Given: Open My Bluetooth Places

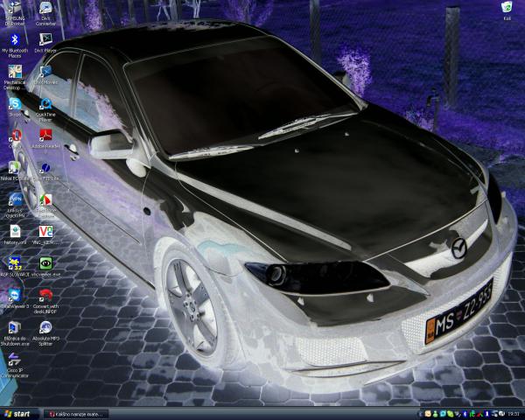Looking at the screenshot, I should tap(15, 40).
